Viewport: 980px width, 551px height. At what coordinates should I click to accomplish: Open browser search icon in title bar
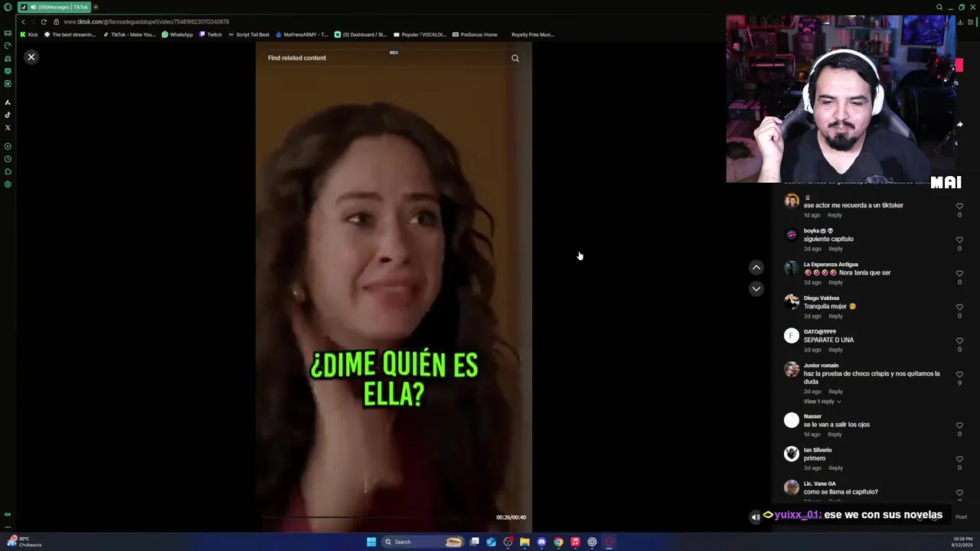coord(939,7)
